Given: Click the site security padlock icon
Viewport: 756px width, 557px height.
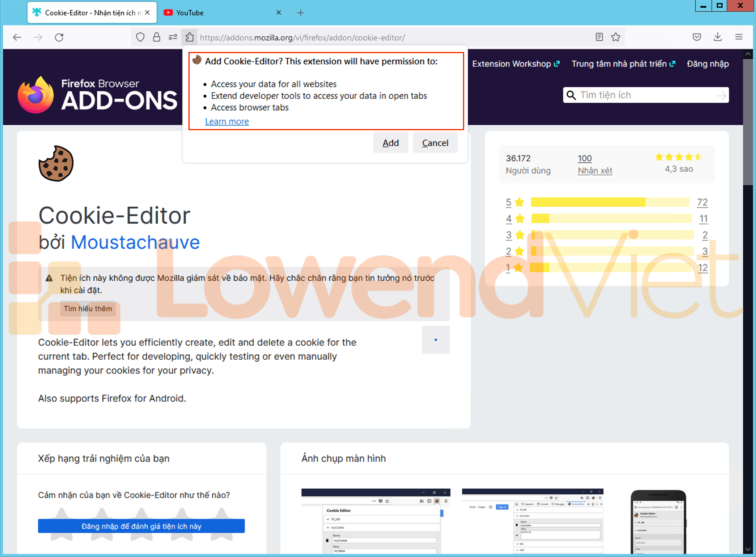Looking at the screenshot, I should [157, 37].
